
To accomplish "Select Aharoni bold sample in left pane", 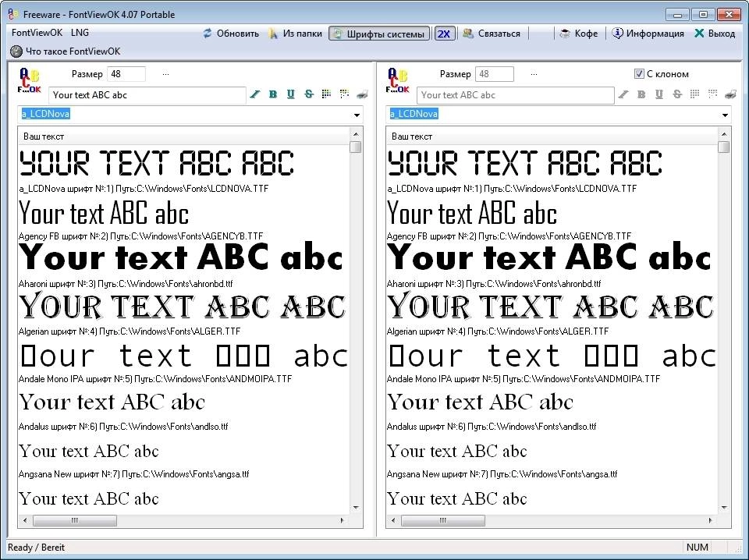I will pos(181,258).
